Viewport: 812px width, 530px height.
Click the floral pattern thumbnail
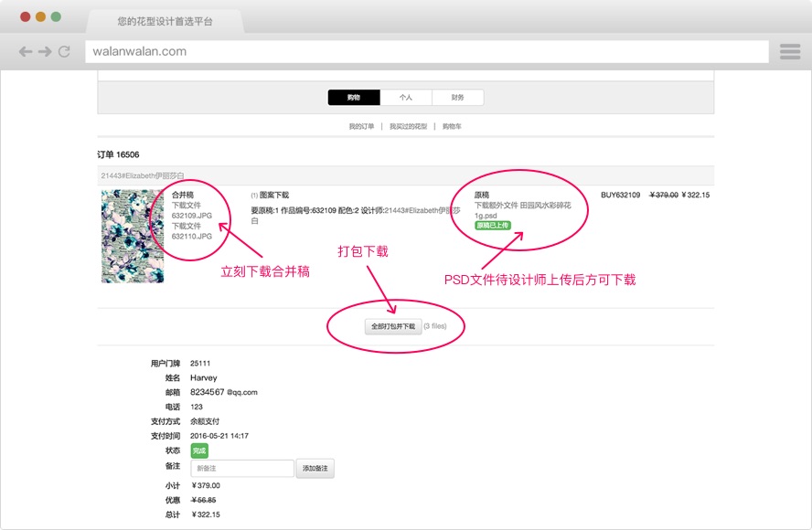point(133,236)
